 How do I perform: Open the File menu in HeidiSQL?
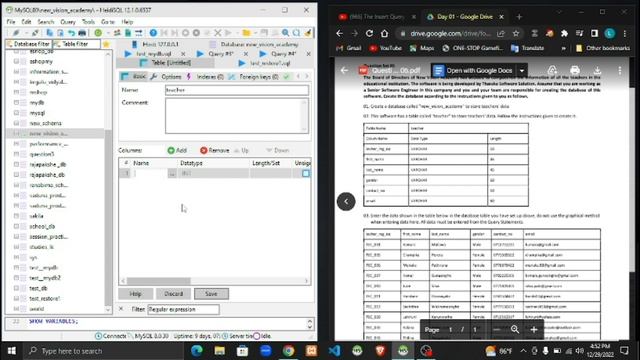11,22
